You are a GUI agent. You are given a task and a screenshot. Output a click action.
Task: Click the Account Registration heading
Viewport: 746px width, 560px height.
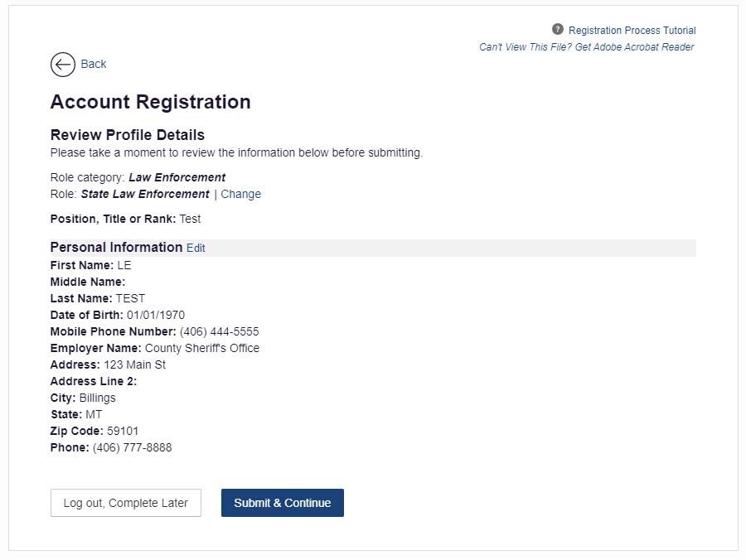(x=150, y=102)
